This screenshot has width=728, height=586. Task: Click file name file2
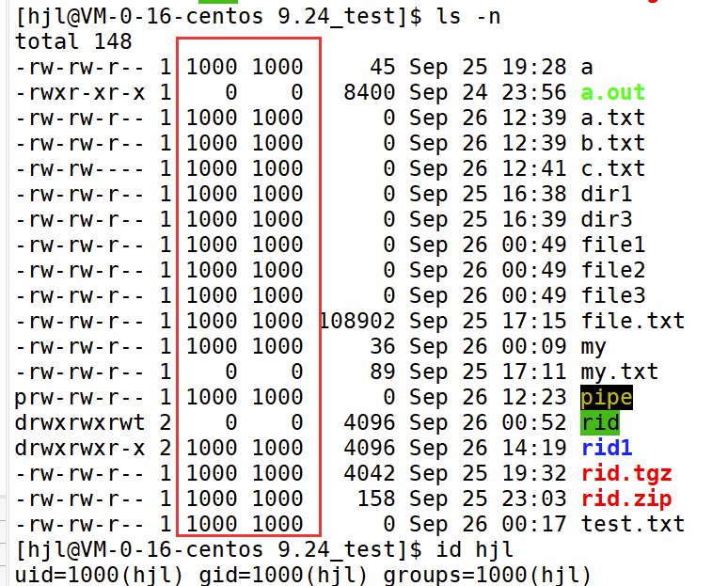pos(613,270)
